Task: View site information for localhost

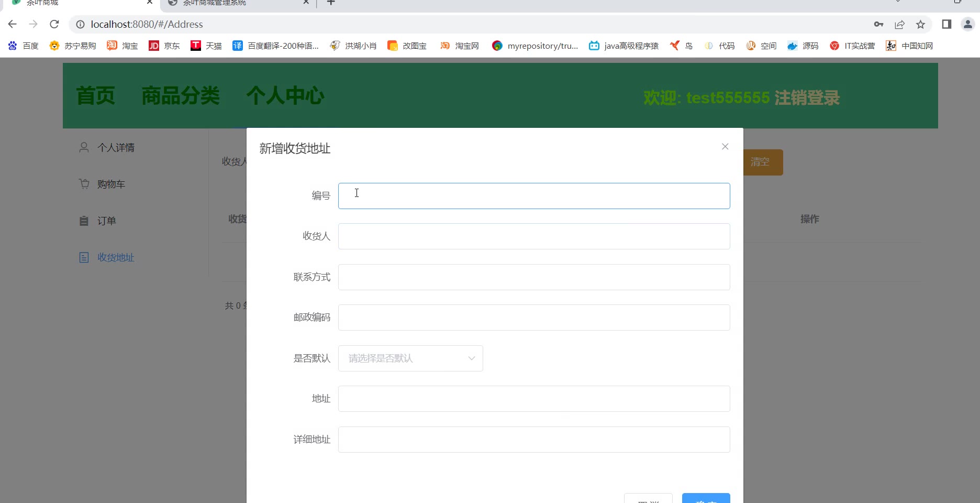Action: [x=80, y=24]
